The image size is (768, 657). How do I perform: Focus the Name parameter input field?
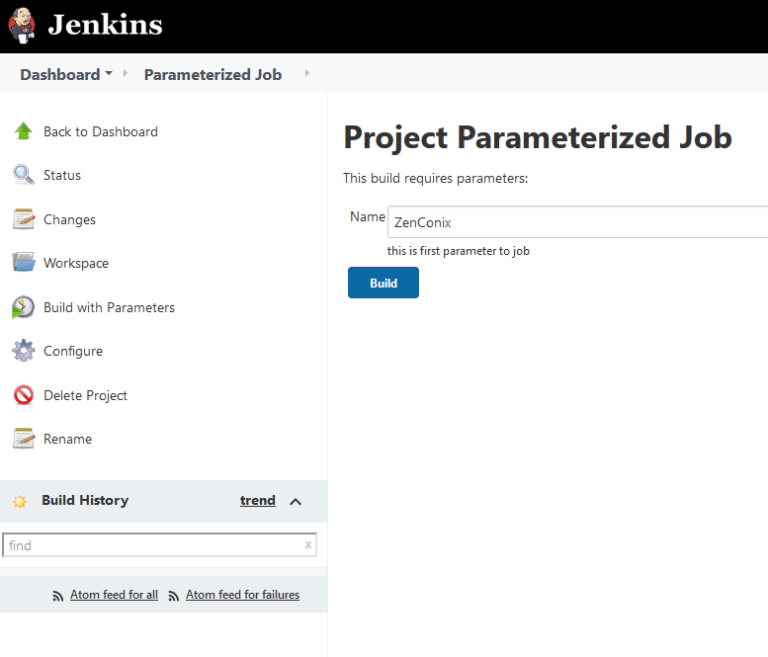click(577, 222)
